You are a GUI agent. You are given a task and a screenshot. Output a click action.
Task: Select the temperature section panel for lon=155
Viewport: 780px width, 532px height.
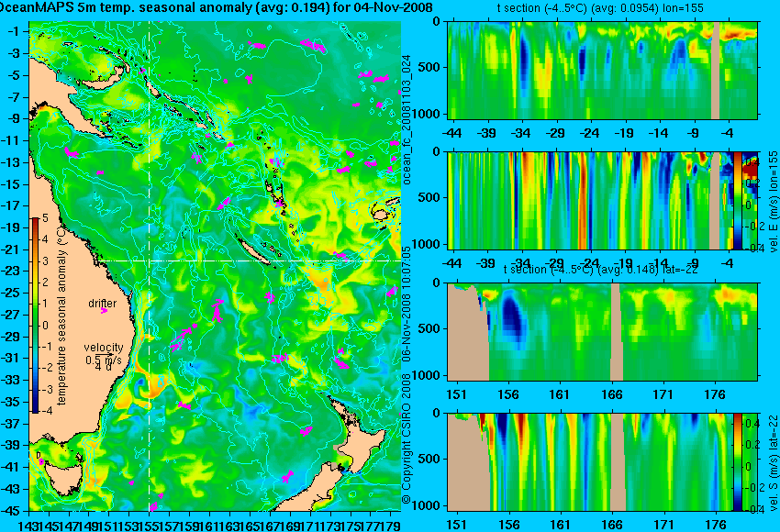[x=602, y=70]
